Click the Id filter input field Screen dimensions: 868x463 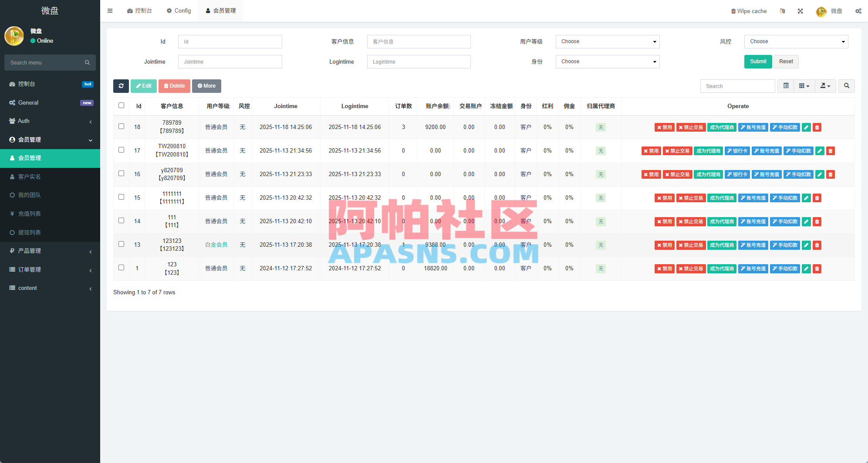pos(230,41)
